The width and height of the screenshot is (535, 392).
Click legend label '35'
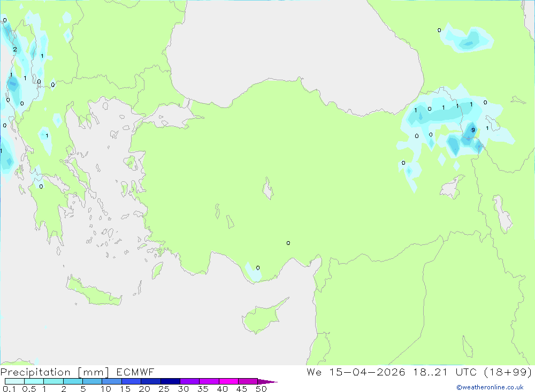[x=203, y=389]
